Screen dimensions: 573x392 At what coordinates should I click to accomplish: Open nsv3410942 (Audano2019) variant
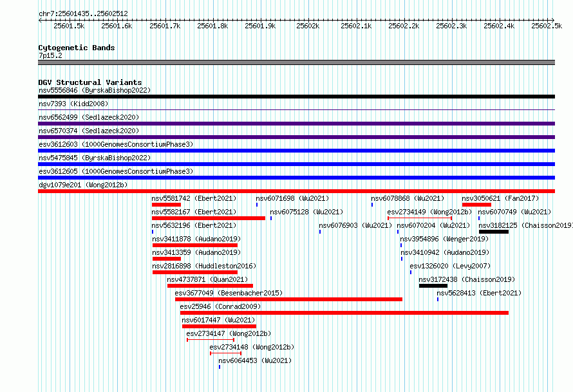click(445, 252)
